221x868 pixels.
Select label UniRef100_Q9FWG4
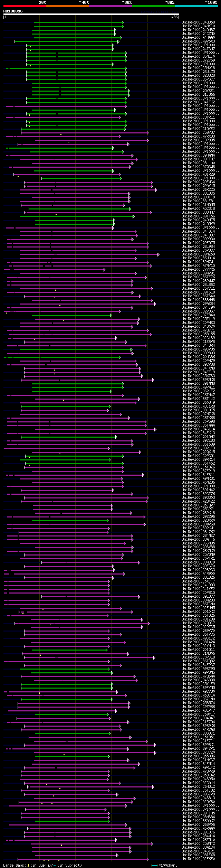(198, 182)
